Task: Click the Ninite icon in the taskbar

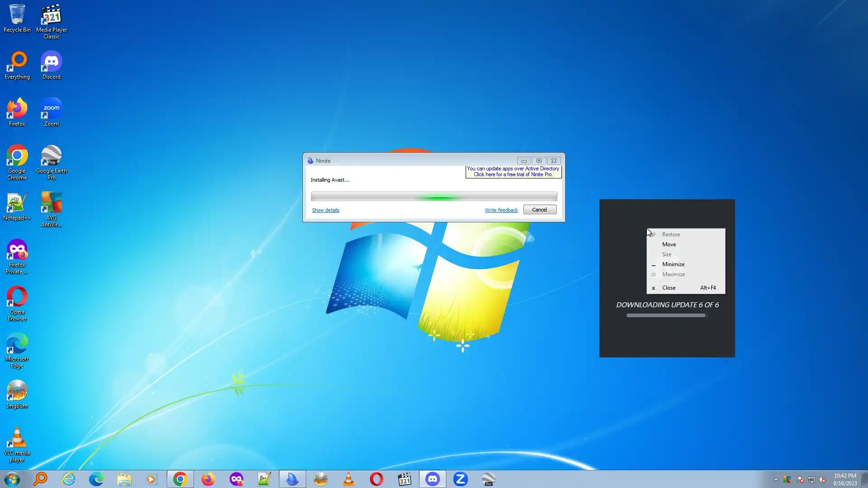Action: 292,479
